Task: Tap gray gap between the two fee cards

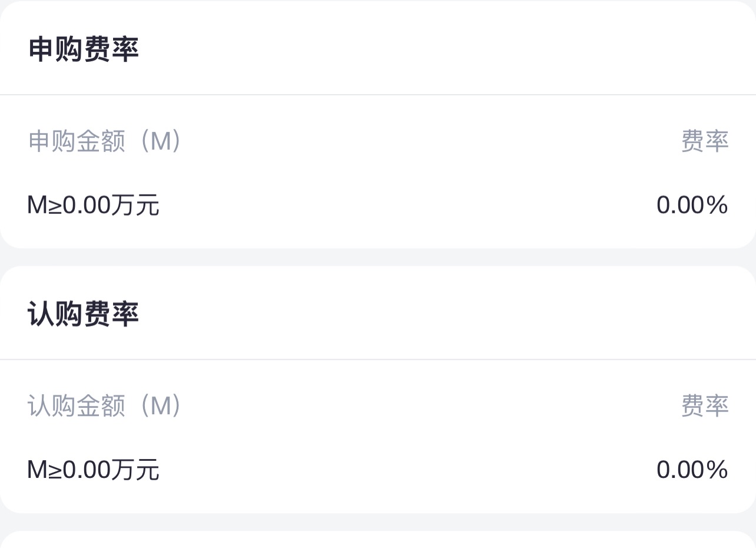Action: click(x=378, y=257)
